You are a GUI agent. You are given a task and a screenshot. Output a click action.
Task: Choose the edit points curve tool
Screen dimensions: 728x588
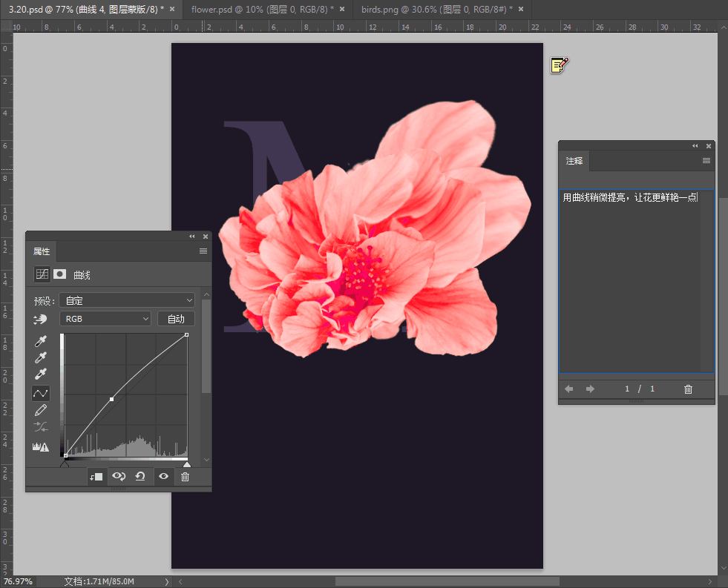[42, 393]
